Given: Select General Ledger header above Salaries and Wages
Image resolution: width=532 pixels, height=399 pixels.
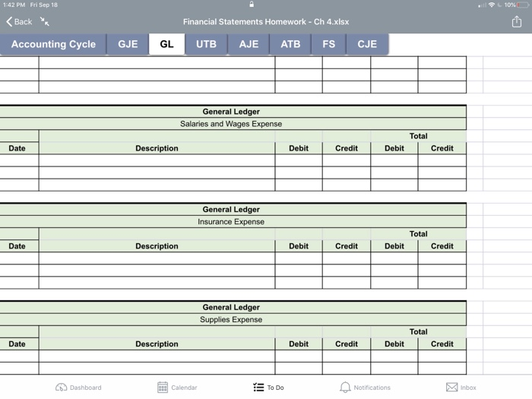Looking at the screenshot, I should pyautogui.click(x=233, y=112).
